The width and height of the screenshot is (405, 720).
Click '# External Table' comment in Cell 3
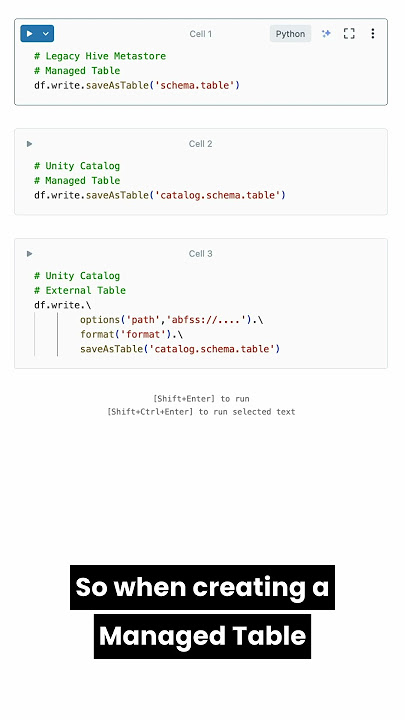80,290
